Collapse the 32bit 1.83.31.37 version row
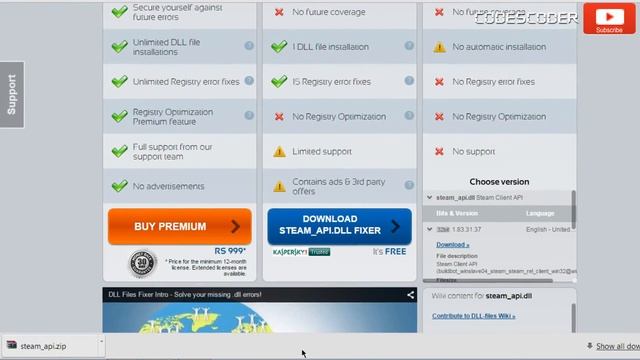 pos(429,229)
